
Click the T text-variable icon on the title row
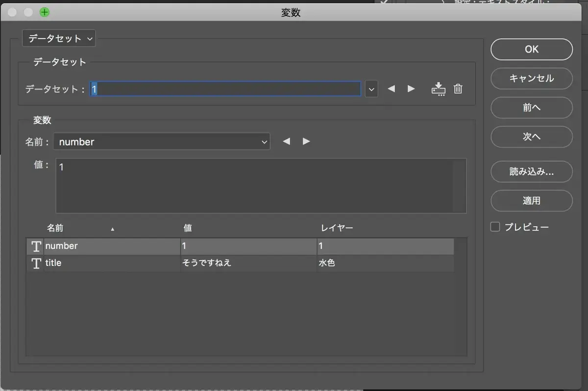point(35,263)
